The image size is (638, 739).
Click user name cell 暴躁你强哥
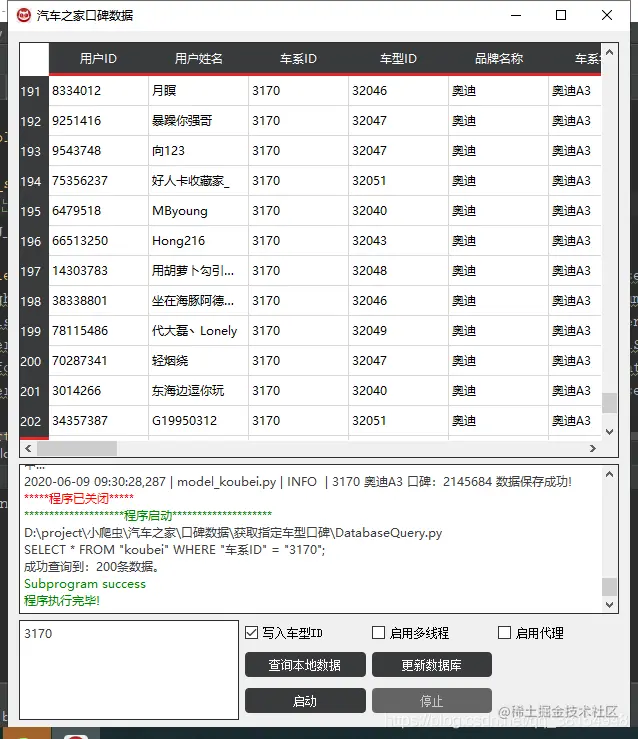click(x=198, y=121)
